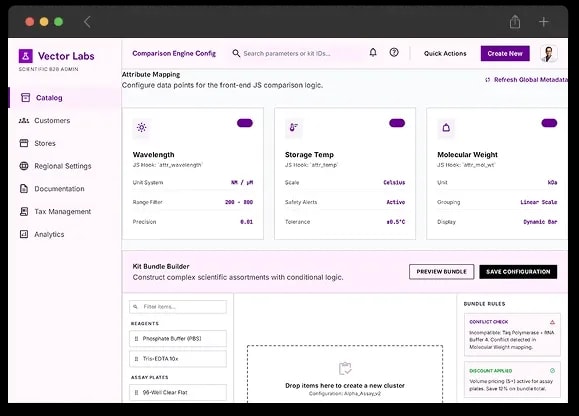Click the Conflict Check warning triangle icon
Image resolution: width=579 pixels, height=416 pixels.
coord(552,322)
